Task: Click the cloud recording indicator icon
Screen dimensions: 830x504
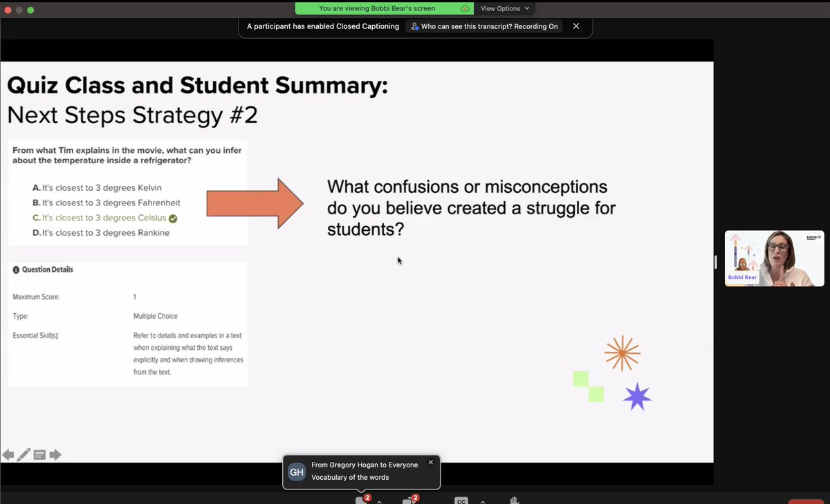Action: pyautogui.click(x=465, y=8)
